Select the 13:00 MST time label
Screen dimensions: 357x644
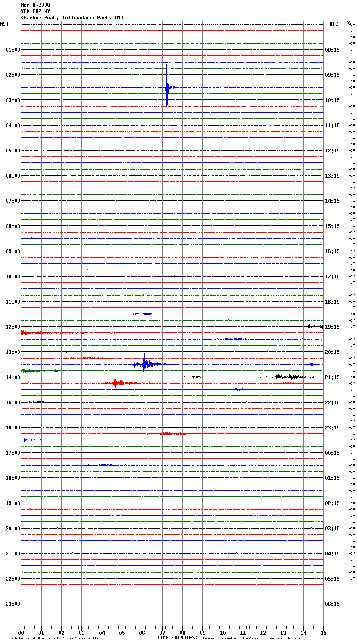13,352
